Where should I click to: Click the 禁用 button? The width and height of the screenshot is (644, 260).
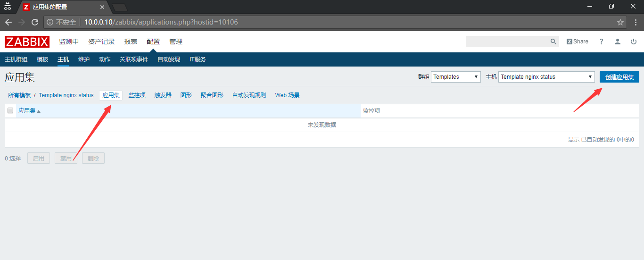[66, 159]
